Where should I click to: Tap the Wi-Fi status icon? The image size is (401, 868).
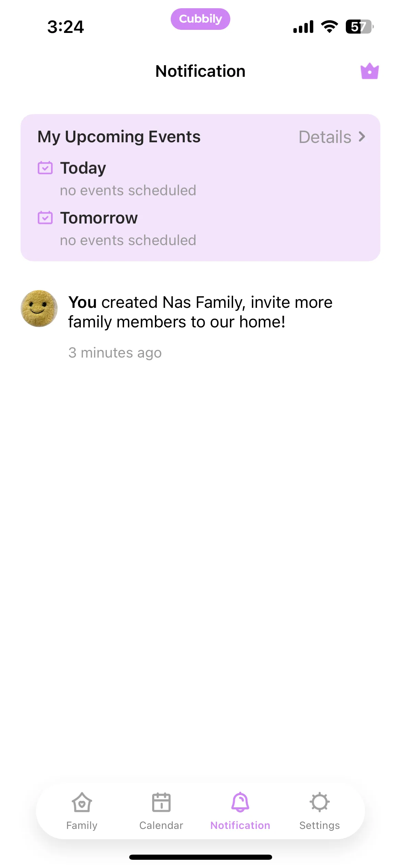(329, 26)
